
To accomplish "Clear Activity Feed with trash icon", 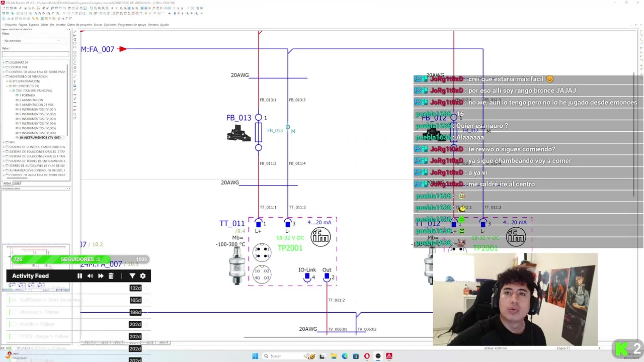I will tap(111, 276).
